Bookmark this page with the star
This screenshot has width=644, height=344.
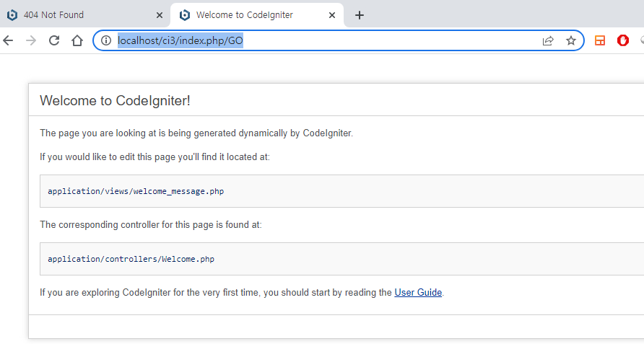[x=571, y=40]
